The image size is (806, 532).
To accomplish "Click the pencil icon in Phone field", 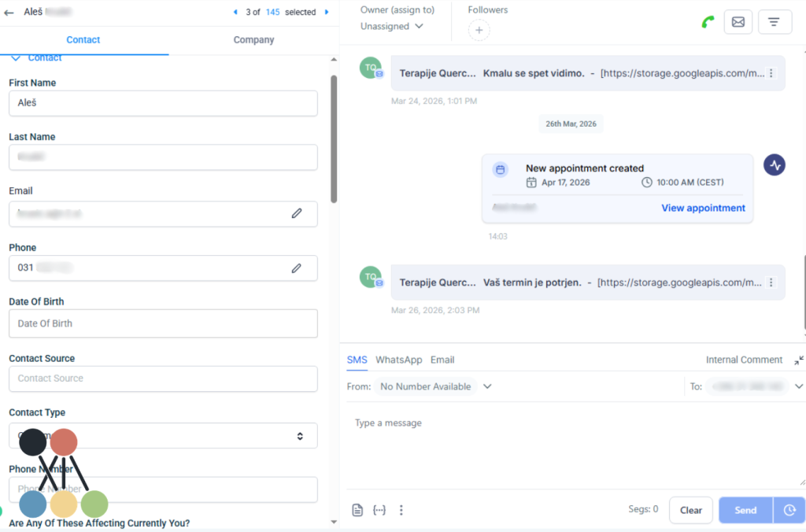I will click(x=297, y=268).
